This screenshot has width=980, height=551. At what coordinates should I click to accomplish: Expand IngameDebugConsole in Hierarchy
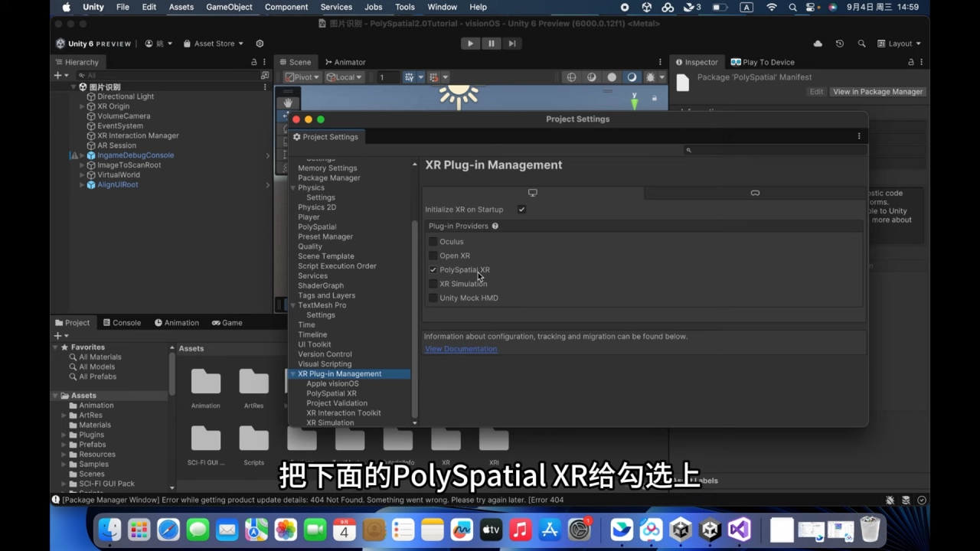(x=82, y=155)
